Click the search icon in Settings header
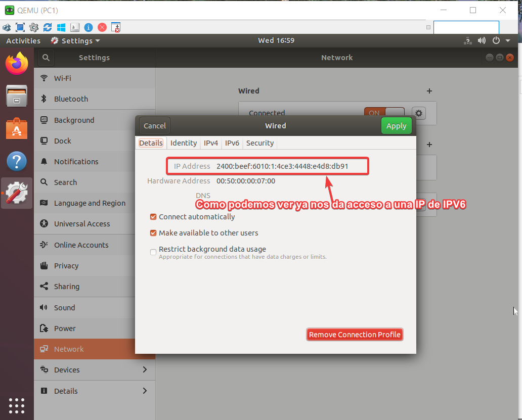The width and height of the screenshot is (522, 420). pyautogui.click(x=46, y=58)
